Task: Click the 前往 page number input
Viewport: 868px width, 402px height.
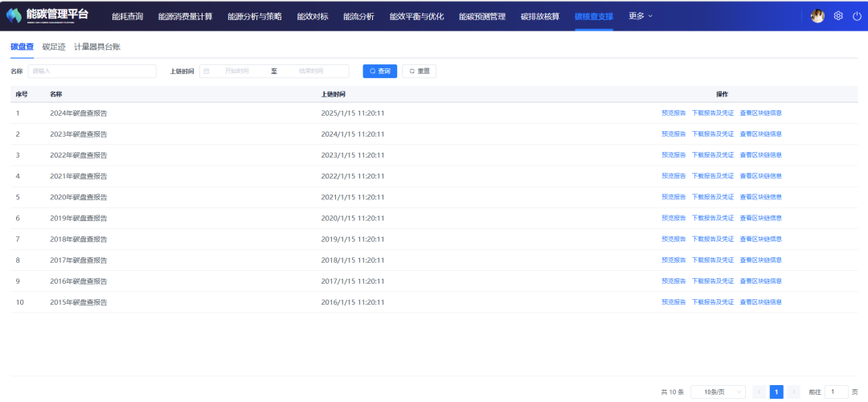Action: click(x=837, y=392)
